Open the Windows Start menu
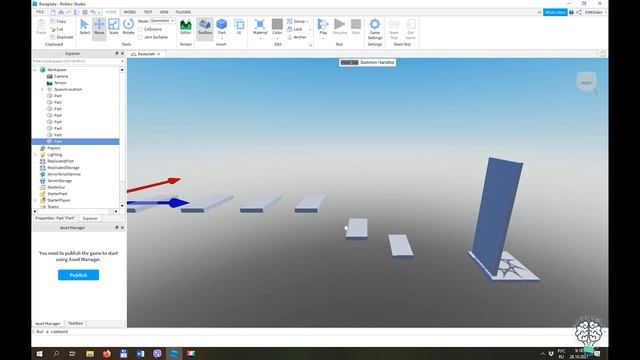 click(39, 353)
